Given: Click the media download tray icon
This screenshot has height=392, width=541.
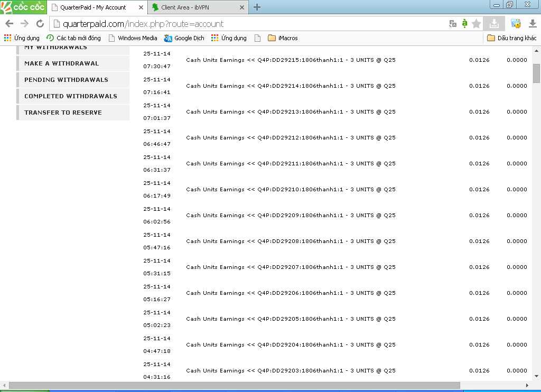Looking at the screenshot, I should pyautogui.click(x=494, y=23).
